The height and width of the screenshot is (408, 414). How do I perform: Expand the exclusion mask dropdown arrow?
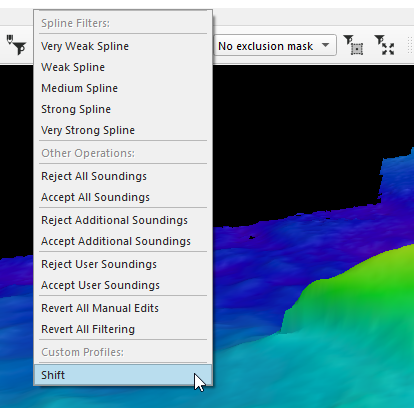coord(326,45)
